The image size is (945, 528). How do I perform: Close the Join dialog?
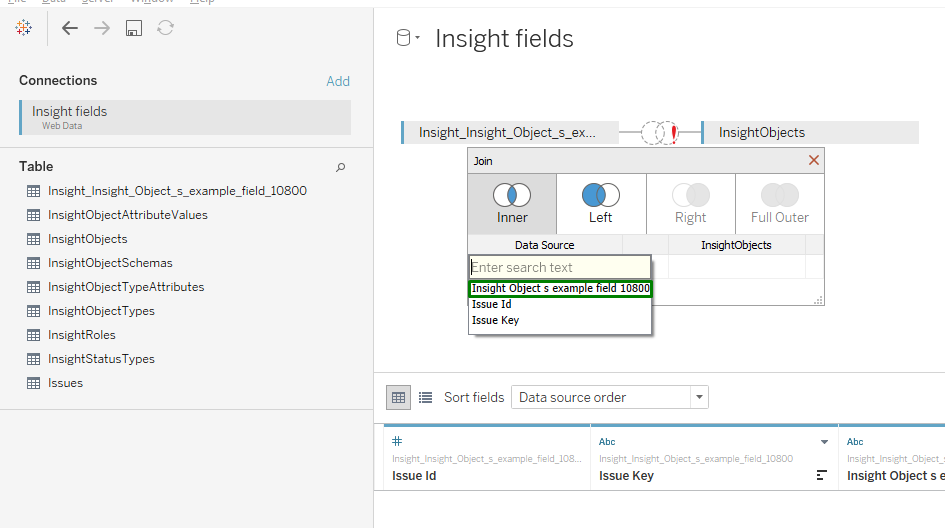pos(814,160)
